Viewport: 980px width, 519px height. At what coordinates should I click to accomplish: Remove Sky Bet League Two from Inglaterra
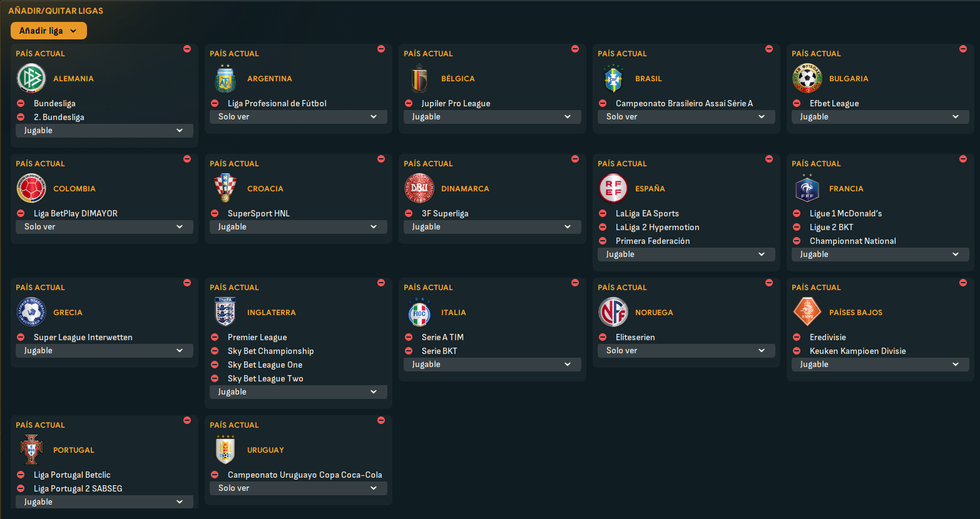[x=215, y=378]
